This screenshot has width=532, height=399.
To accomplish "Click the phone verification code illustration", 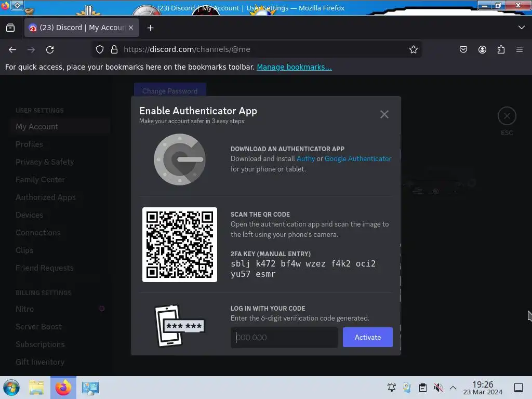I will point(179,326).
